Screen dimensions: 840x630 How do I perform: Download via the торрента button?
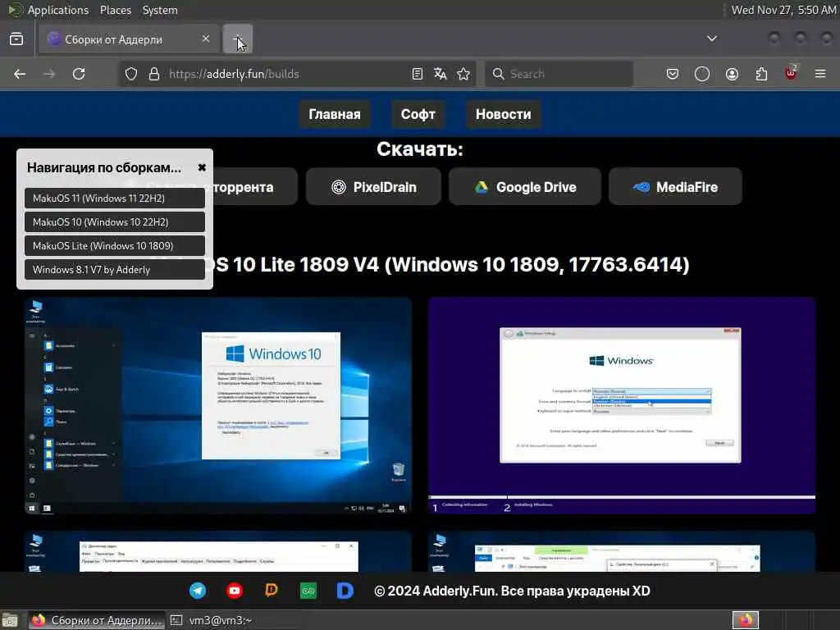(x=254, y=187)
